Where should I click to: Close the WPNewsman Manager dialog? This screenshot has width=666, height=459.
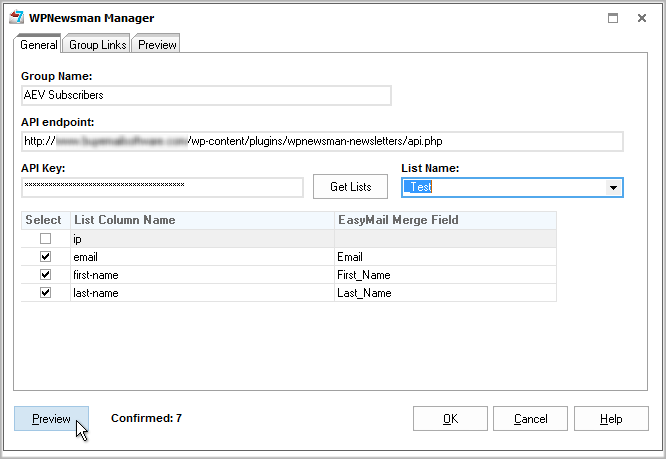tap(642, 18)
